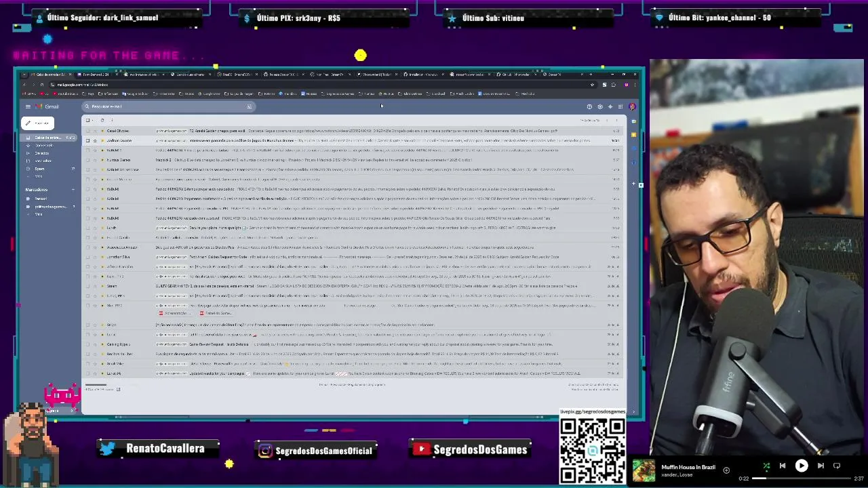The image size is (868, 488).
Task: Click the refresh icon above the inbox
Action: pyautogui.click(x=102, y=121)
